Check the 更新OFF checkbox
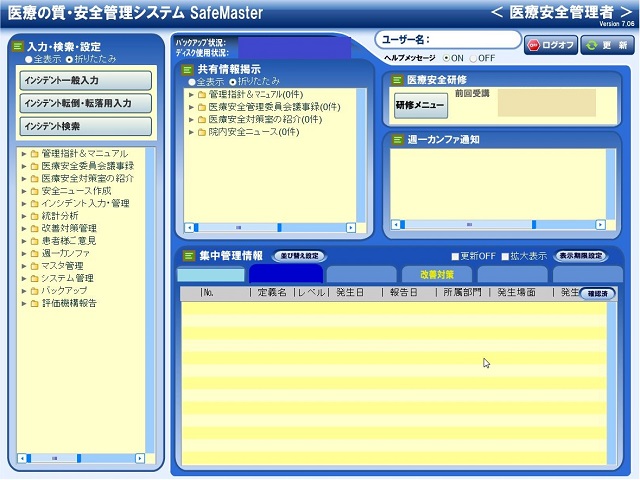Viewport: 640px width, 480px height. (456, 256)
